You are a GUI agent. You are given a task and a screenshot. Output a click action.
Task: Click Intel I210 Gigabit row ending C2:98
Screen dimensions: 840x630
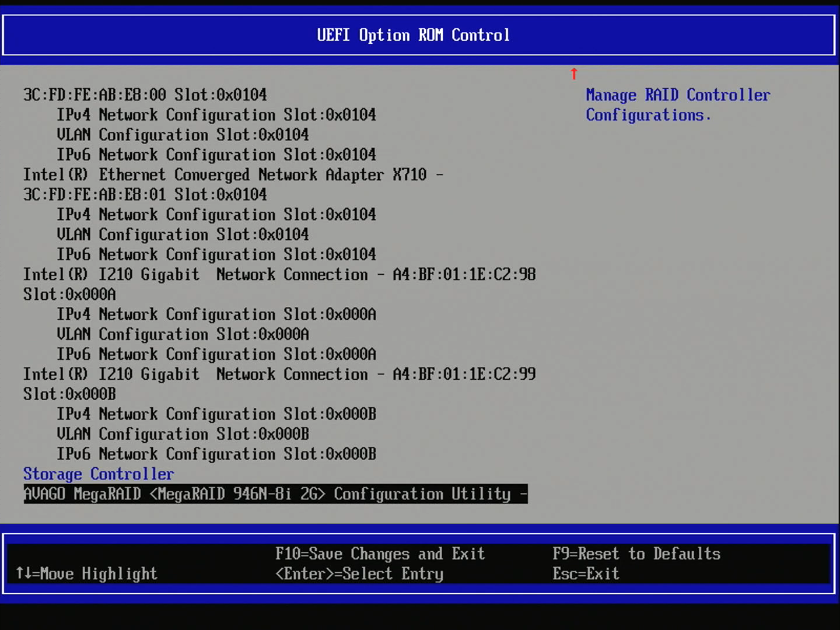pyautogui.click(x=279, y=274)
